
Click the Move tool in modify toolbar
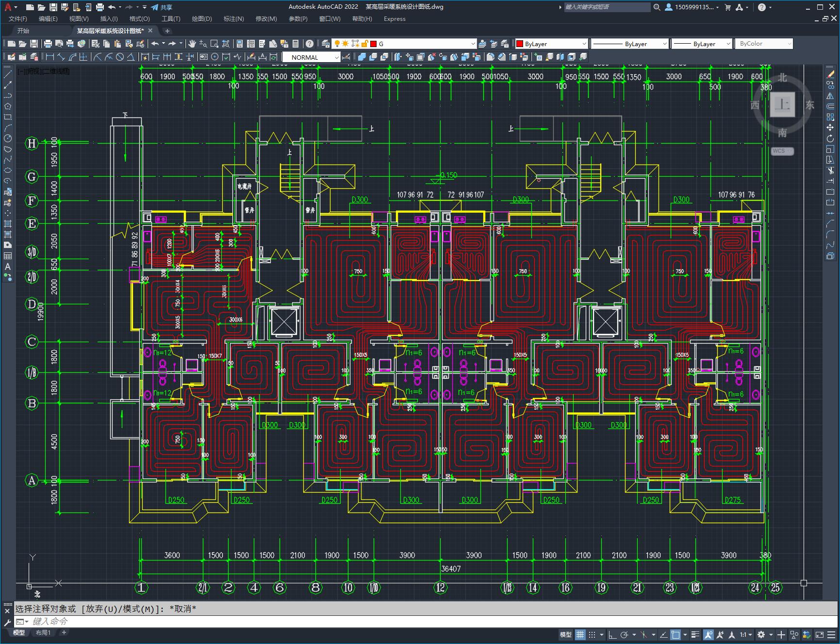coord(830,128)
